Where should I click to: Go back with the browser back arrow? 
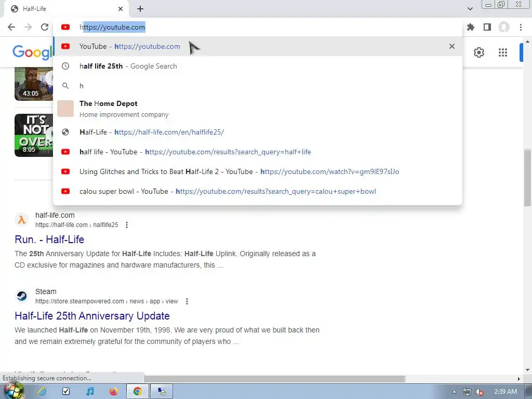click(x=11, y=27)
